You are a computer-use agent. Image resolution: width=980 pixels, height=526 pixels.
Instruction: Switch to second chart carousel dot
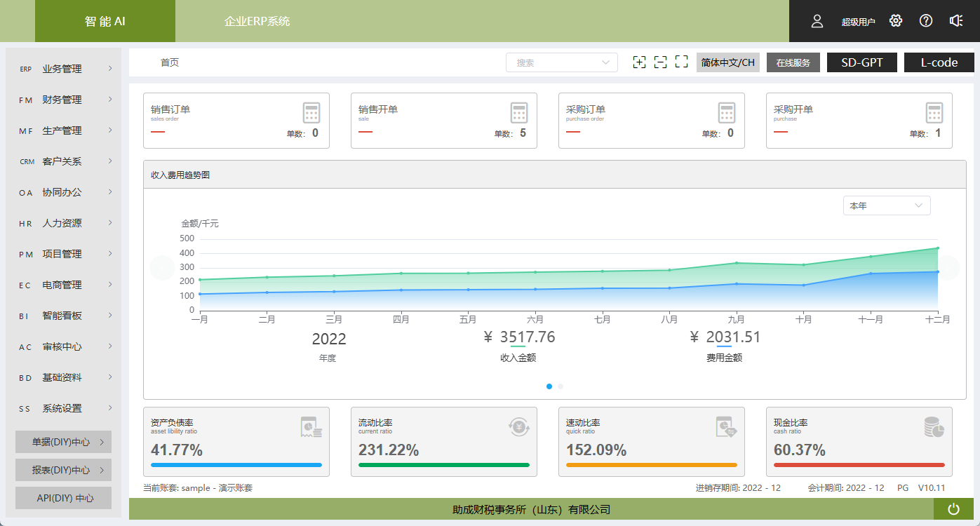[561, 386]
